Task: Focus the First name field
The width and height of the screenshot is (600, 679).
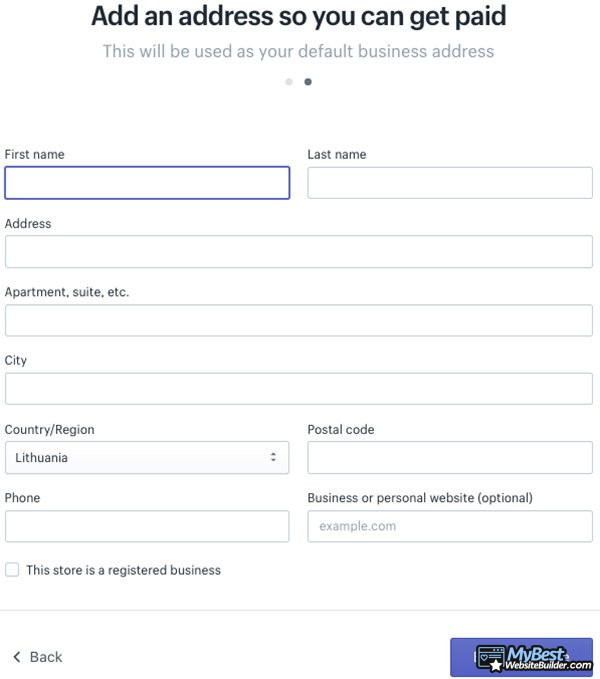Action: [147, 183]
